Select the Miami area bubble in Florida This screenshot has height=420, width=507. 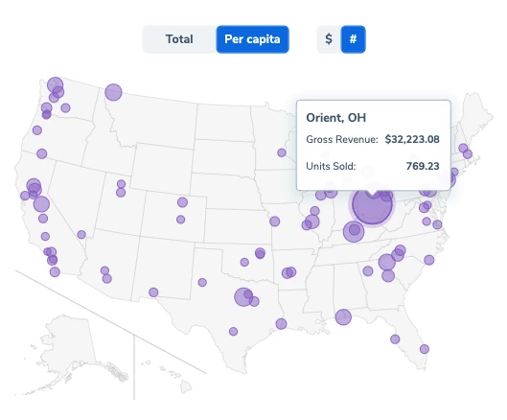[x=425, y=349]
